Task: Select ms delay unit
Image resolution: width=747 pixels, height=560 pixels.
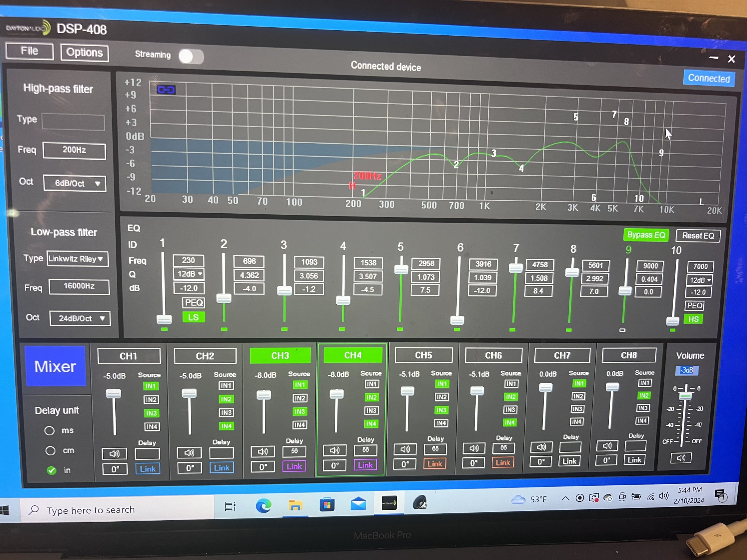Action: tap(50, 431)
